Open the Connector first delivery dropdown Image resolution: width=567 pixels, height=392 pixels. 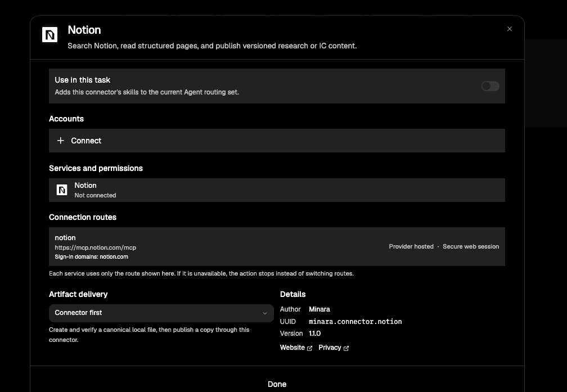tap(161, 313)
